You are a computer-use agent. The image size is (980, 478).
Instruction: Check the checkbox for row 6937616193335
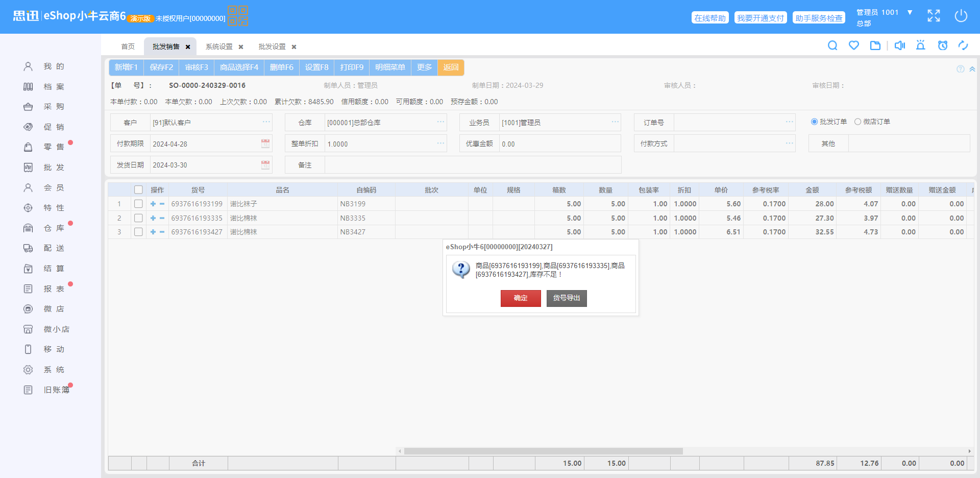pyautogui.click(x=138, y=218)
